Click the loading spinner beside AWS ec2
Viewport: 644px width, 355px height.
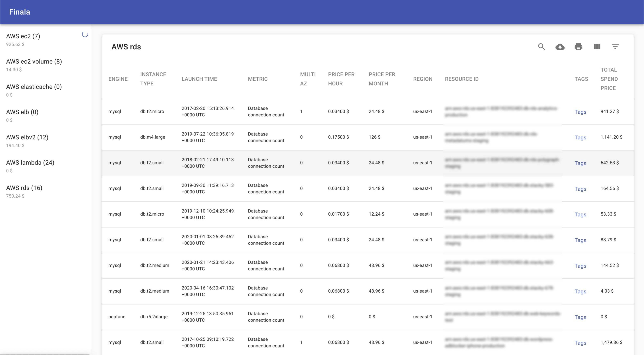(x=85, y=34)
